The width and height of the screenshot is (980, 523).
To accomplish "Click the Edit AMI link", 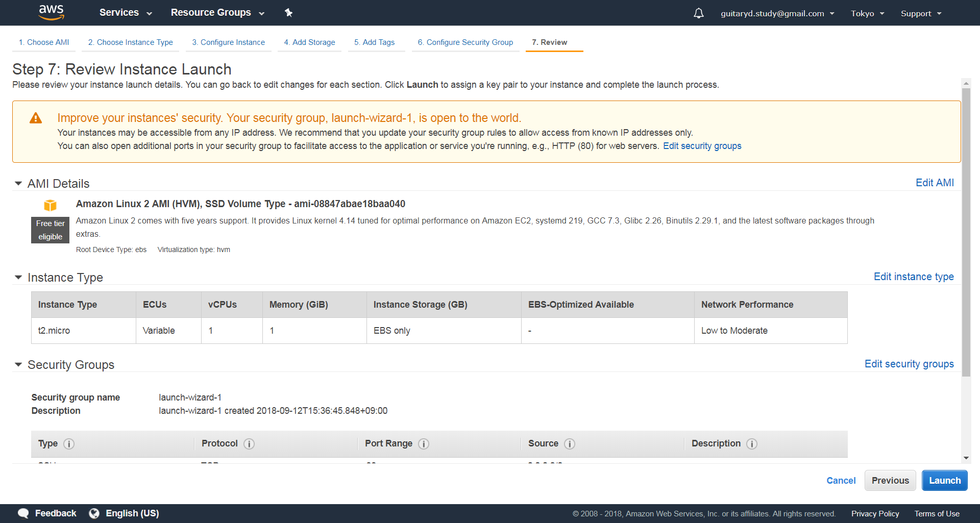I will coord(935,183).
